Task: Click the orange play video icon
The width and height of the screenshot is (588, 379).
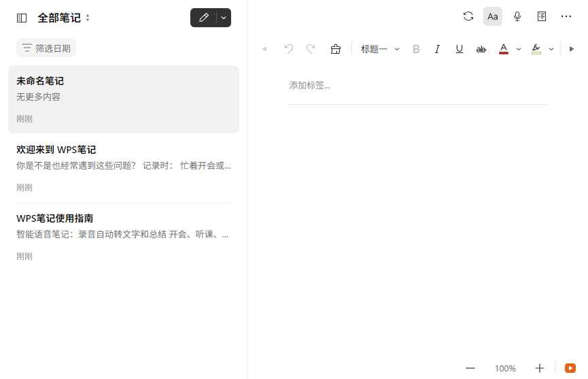Action: tap(570, 369)
